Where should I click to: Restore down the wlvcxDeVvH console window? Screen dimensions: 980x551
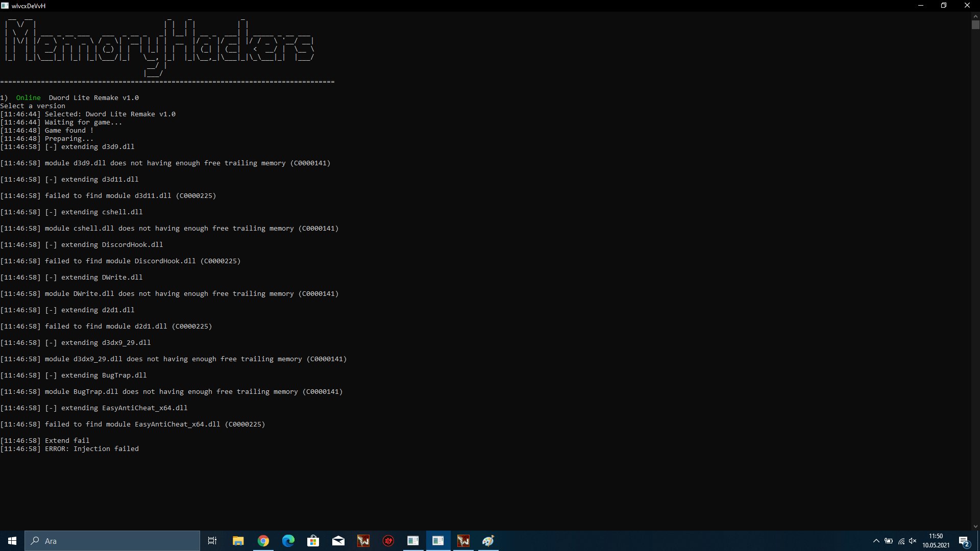point(944,6)
